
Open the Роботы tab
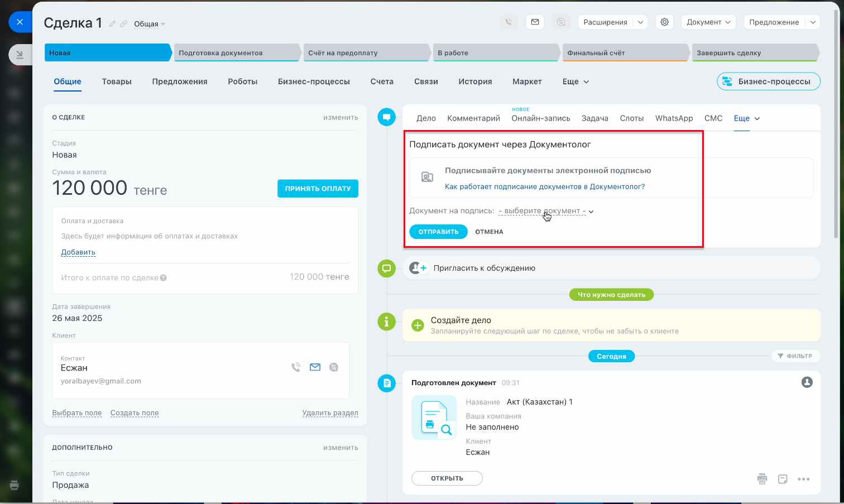[x=243, y=81]
